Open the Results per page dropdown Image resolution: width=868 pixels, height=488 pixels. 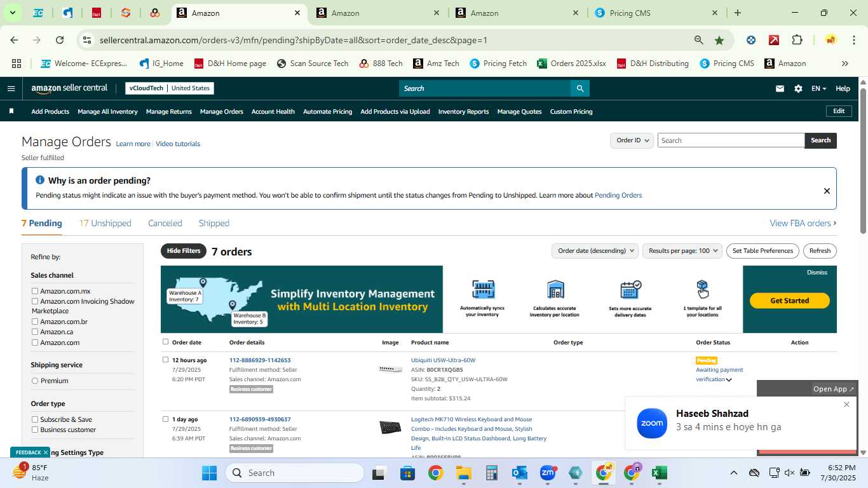682,251
